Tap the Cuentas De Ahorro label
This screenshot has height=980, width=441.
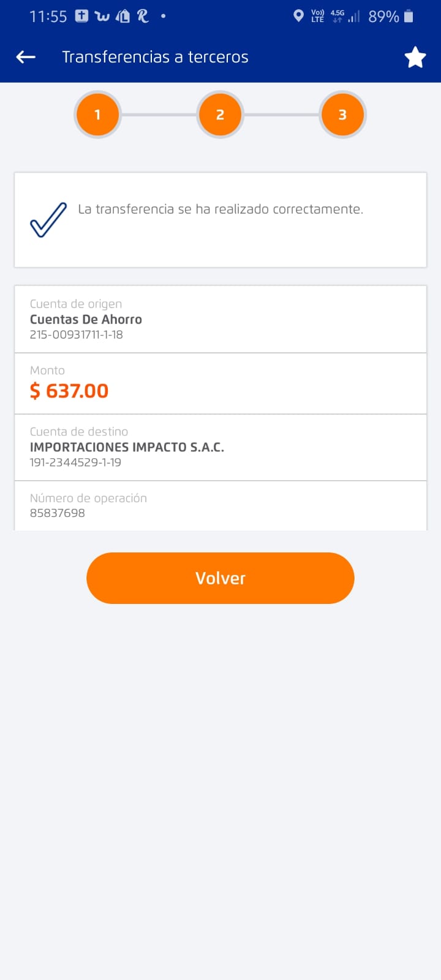tap(86, 319)
